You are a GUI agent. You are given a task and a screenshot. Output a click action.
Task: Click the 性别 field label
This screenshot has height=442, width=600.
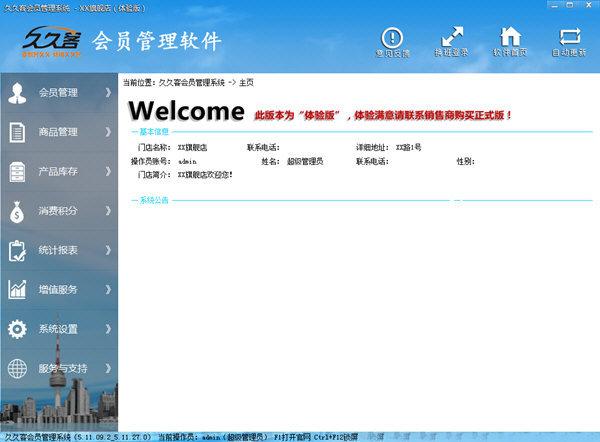465,161
